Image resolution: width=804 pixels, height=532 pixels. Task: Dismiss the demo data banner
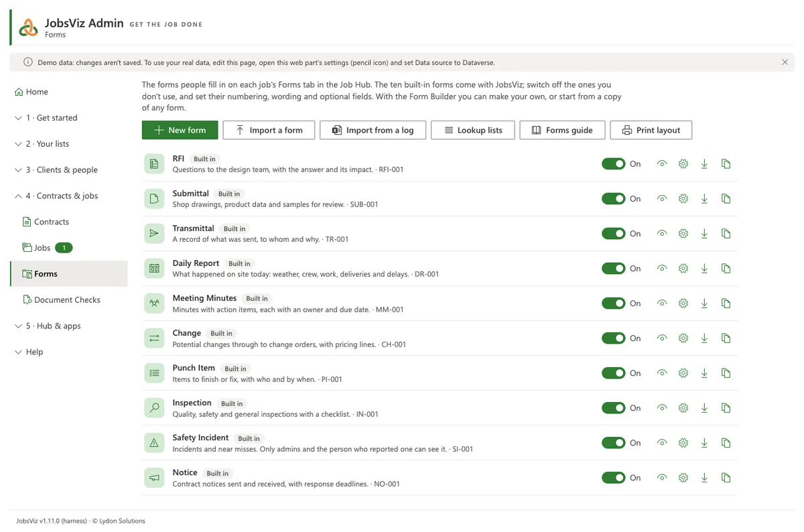click(x=785, y=62)
